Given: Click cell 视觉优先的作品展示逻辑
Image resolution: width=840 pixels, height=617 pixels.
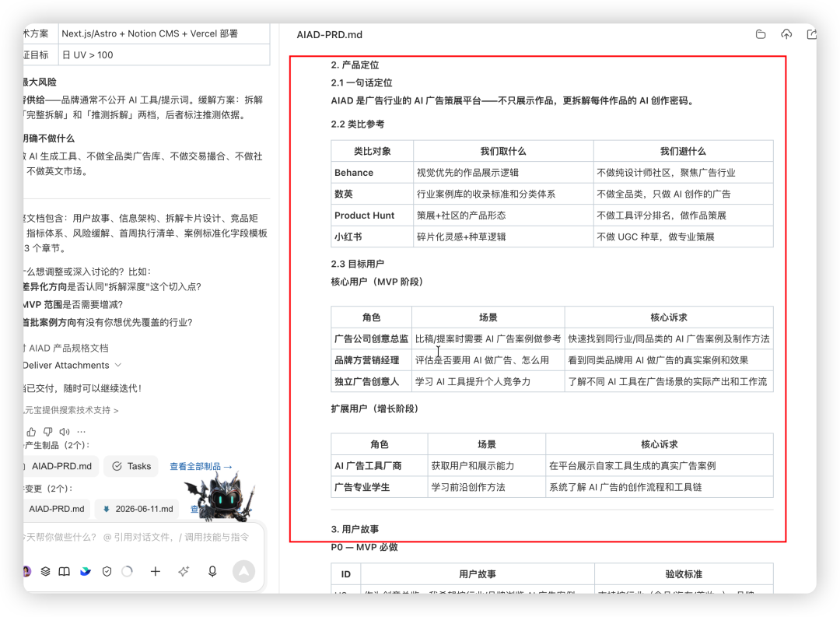Looking at the screenshot, I should [x=503, y=173].
